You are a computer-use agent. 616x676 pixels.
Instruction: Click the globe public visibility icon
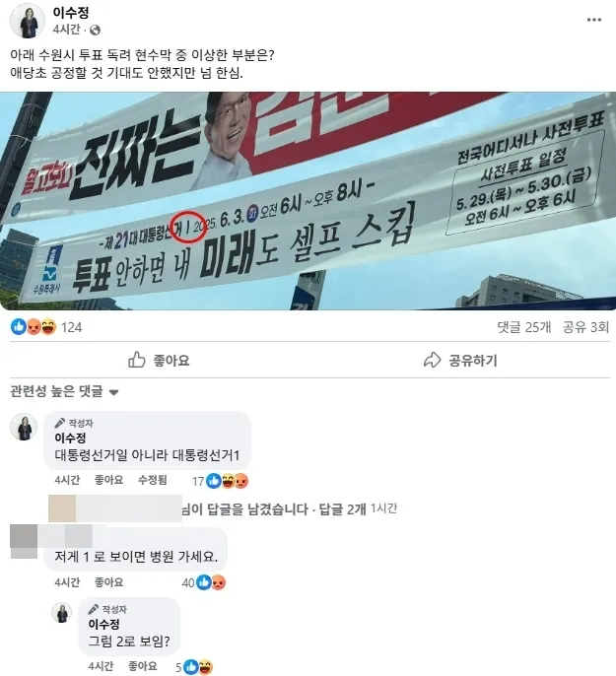[95, 30]
